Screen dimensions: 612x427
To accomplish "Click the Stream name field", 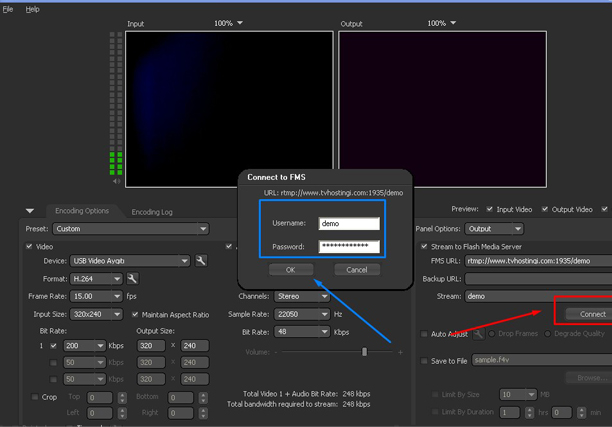I will click(x=538, y=296).
